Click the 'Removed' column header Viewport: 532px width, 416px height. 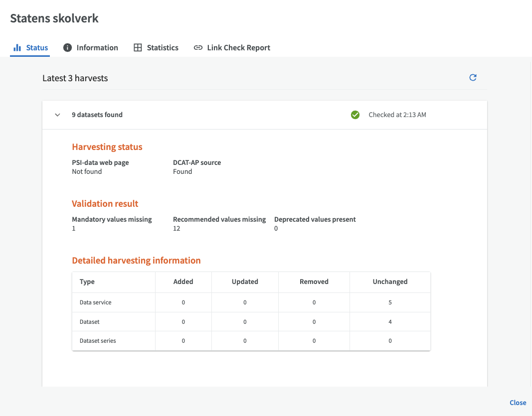coord(314,282)
